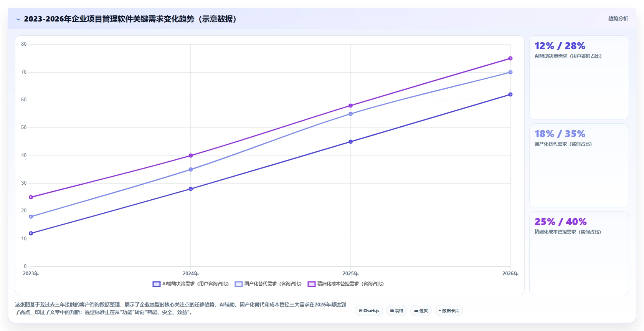Click the trend icon beside the chart title

[18, 19]
